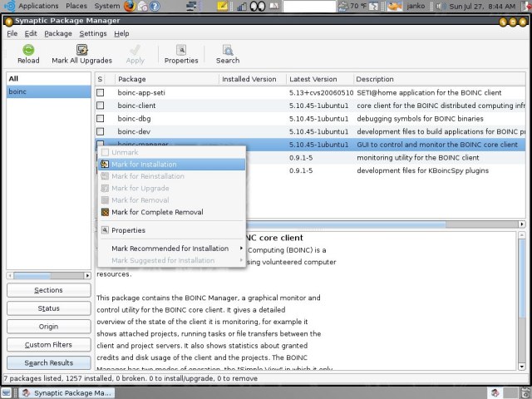Screen dimensions: 532x399
Task: Click the top panel text input field
Action: point(309,6)
